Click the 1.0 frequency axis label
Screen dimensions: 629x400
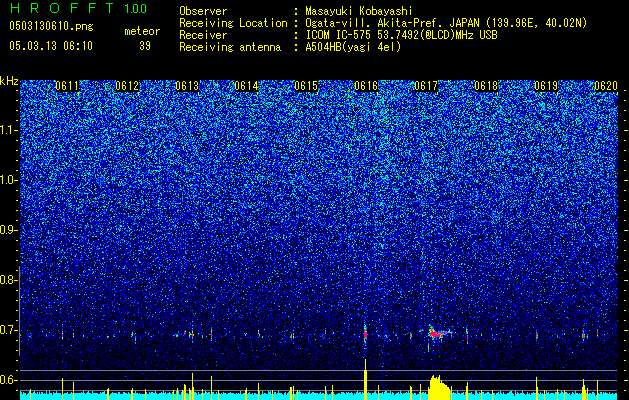click(8, 180)
